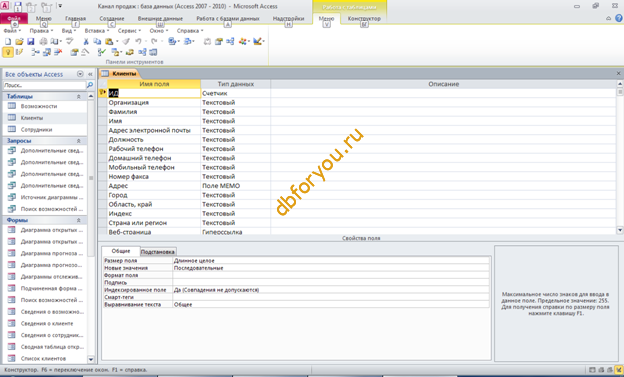Image resolution: width=624 pixels, height=377 pixels.
Task: Click the Format Painter brush icon
Action: pyautogui.click(x=126, y=41)
